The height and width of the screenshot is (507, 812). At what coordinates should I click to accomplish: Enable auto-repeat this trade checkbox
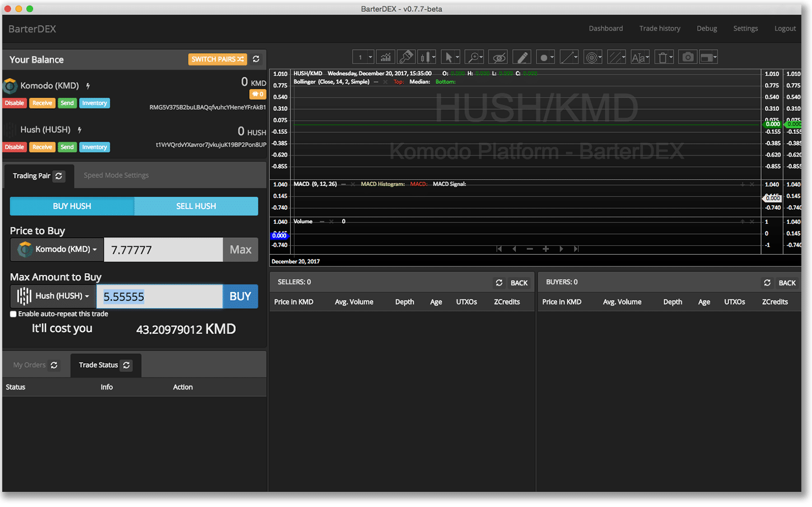[x=13, y=314]
